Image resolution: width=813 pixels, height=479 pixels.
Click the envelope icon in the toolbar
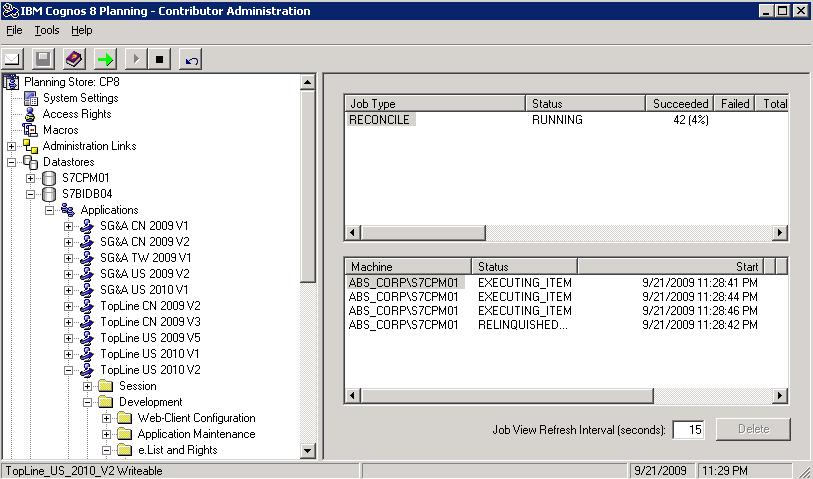click(13, 59)
